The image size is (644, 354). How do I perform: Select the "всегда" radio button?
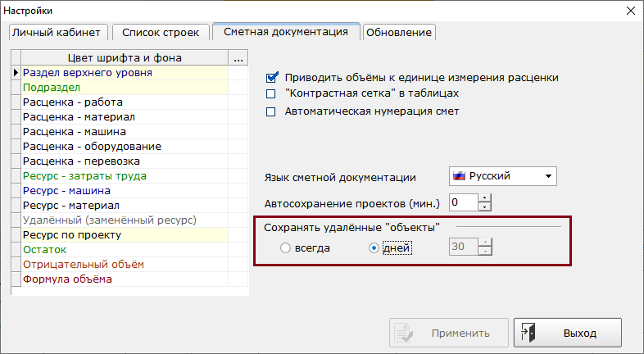tap(286, 248)
